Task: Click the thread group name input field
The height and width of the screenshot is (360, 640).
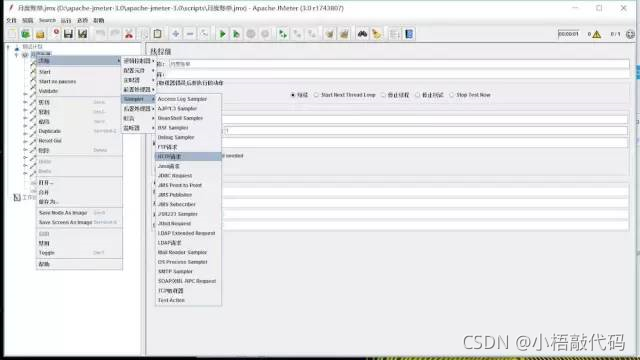Action: pyautogui.click(x=398, y=64)
